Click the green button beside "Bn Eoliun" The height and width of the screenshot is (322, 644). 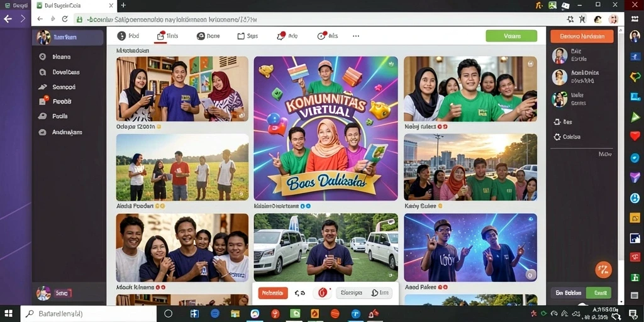pos(599,293)
